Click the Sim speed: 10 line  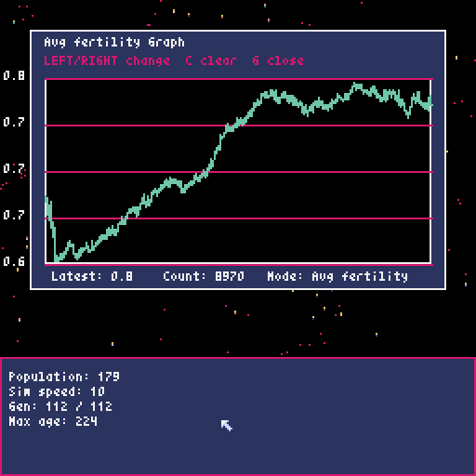click(57, 391)
